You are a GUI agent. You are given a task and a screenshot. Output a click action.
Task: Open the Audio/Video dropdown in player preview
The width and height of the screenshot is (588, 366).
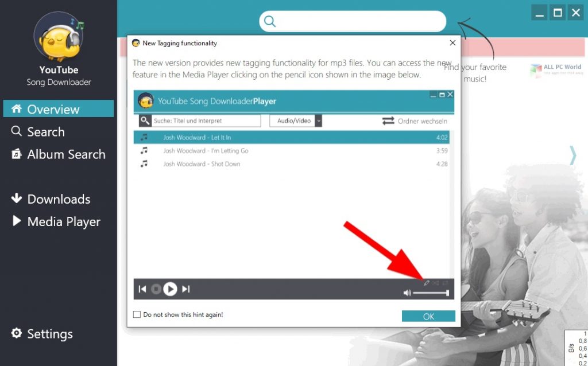(x=296, y=120)
